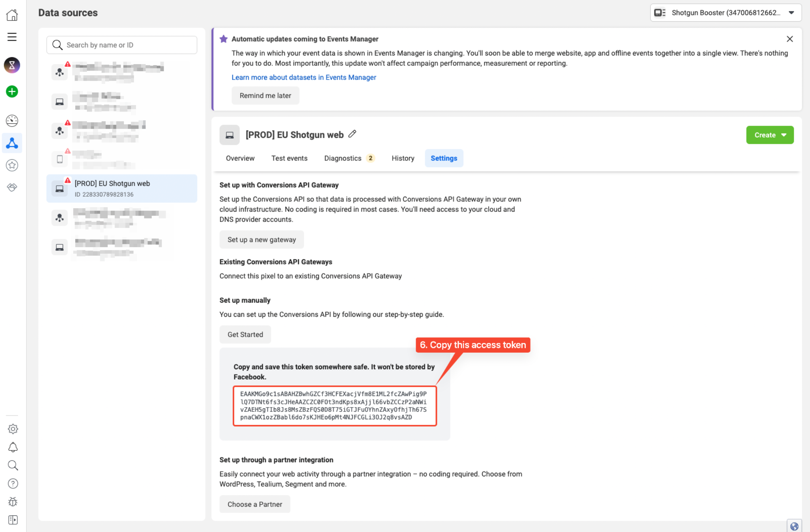Click Remind me later button
810x532 pixels.
[265, 95]
